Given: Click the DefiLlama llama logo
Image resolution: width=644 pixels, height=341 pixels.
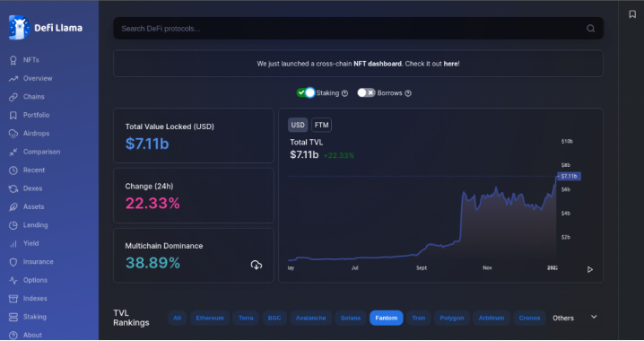Looking at the screenshot, I should 20,28.
